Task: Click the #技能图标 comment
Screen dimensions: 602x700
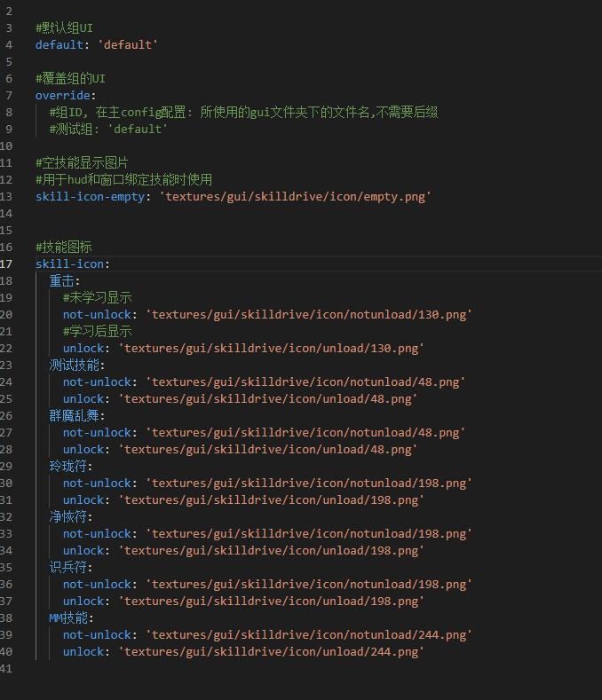Action: tap(64, 247)
